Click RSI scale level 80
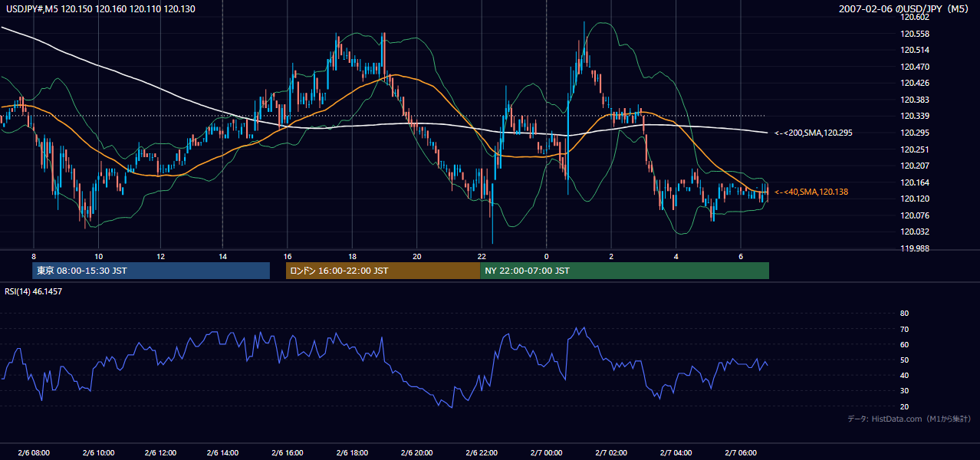The width and height of the screenshot is (980, 460). click(905, 314)
